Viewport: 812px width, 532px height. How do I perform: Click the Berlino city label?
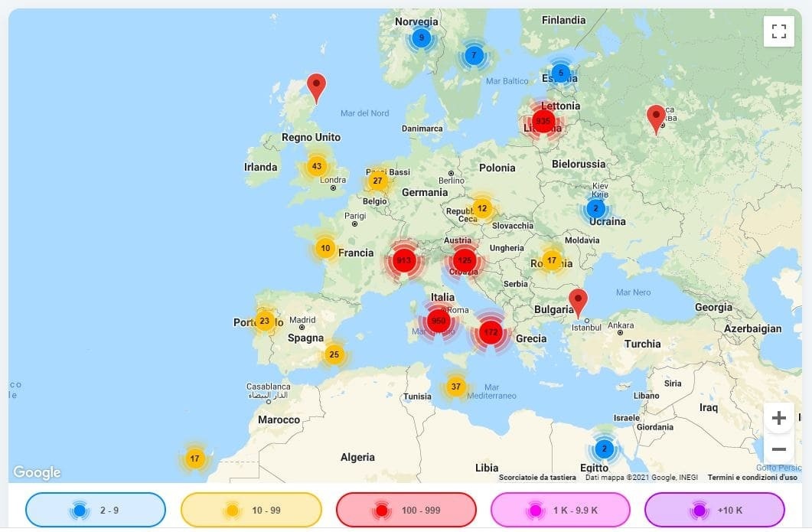(452, 181)
